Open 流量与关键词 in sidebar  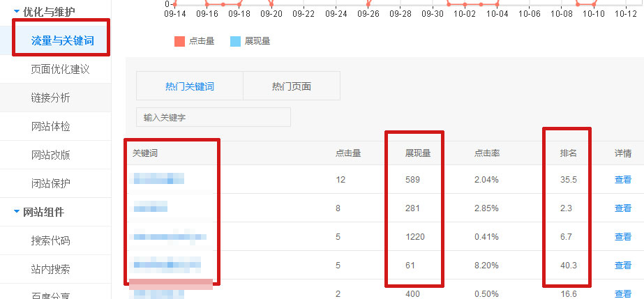point(62,40)
